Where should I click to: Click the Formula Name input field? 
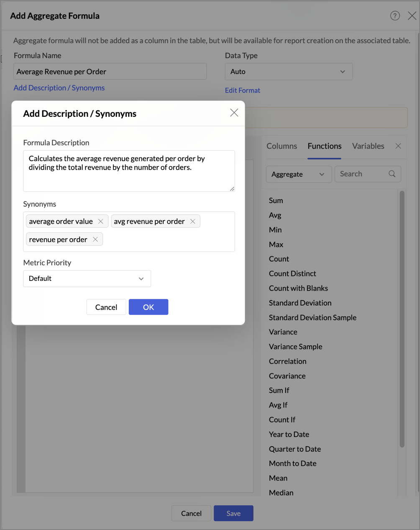[110, 72]
